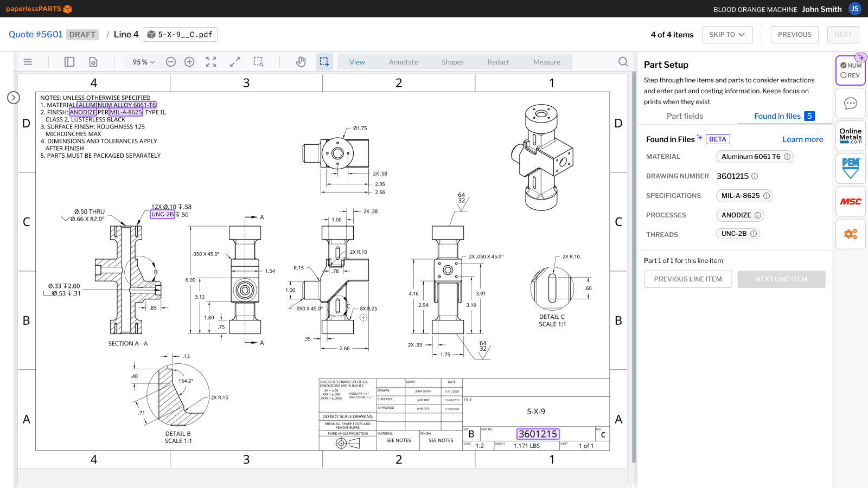Select the Pan hand tool
The height and width of the screenshot is (488, 868).
point(301,62)
